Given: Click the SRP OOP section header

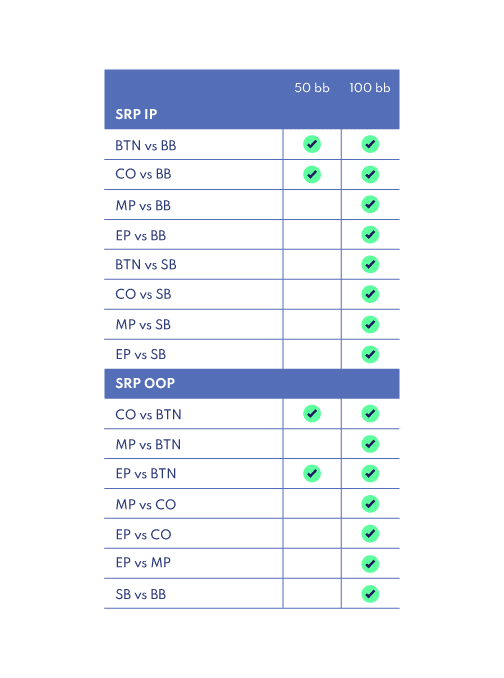Looking at the screenshot, I should pos(145,383).
